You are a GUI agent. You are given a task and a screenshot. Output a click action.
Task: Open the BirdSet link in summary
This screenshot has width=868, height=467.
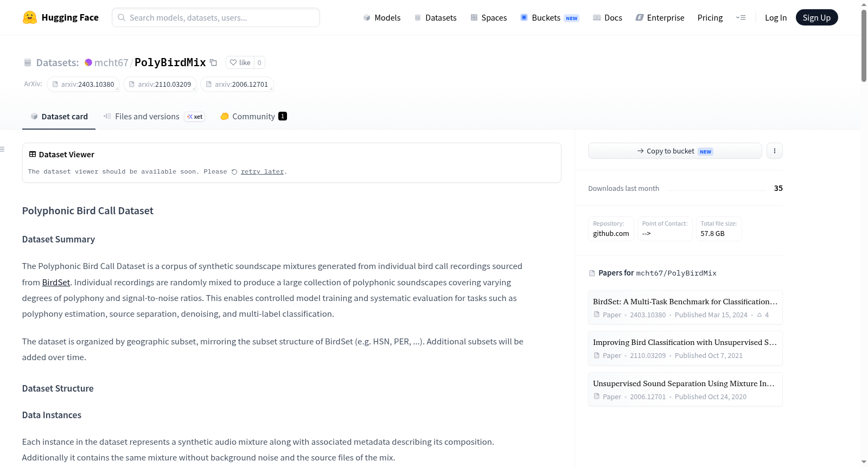tap(56, 282)
